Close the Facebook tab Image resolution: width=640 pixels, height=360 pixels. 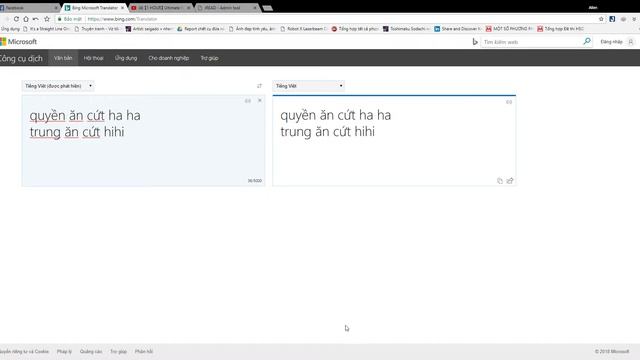[x=56, y=8]
